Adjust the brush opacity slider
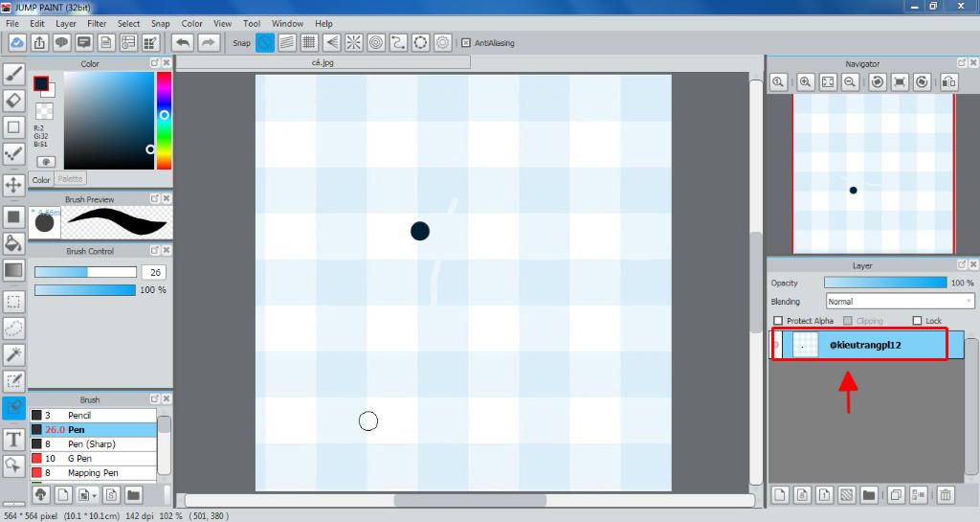This screenshot has width=980, height=522. pos(85,290)
